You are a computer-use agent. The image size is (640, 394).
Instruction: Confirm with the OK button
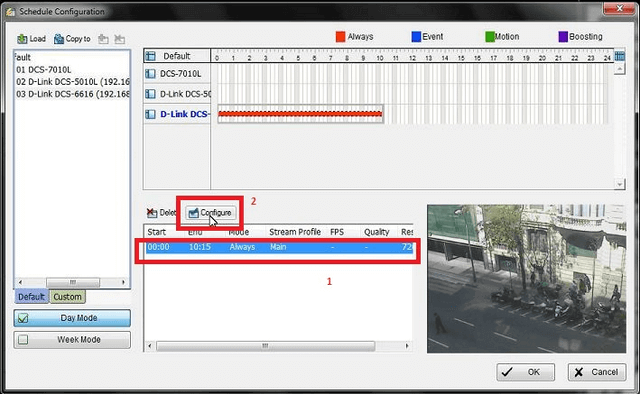tap(525, 372)
